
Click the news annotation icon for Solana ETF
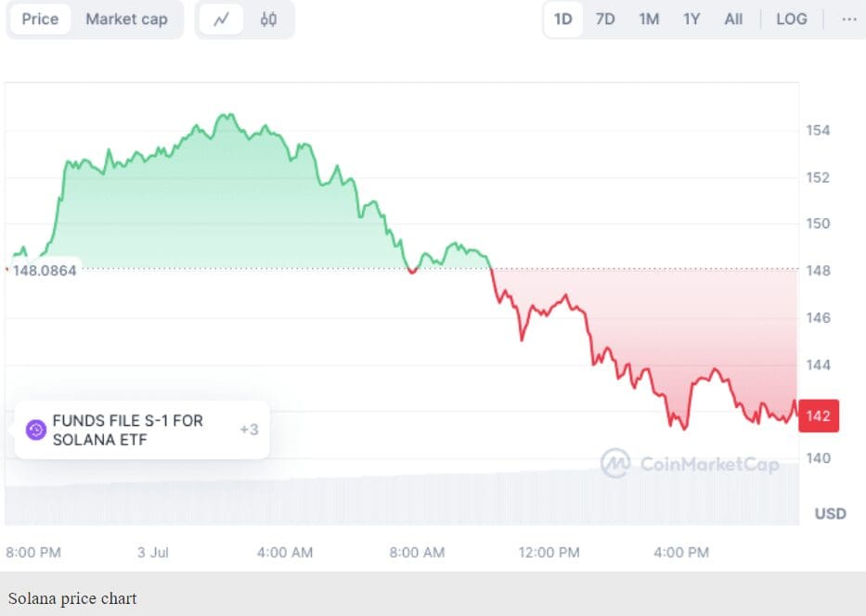(x=34, y=429)
